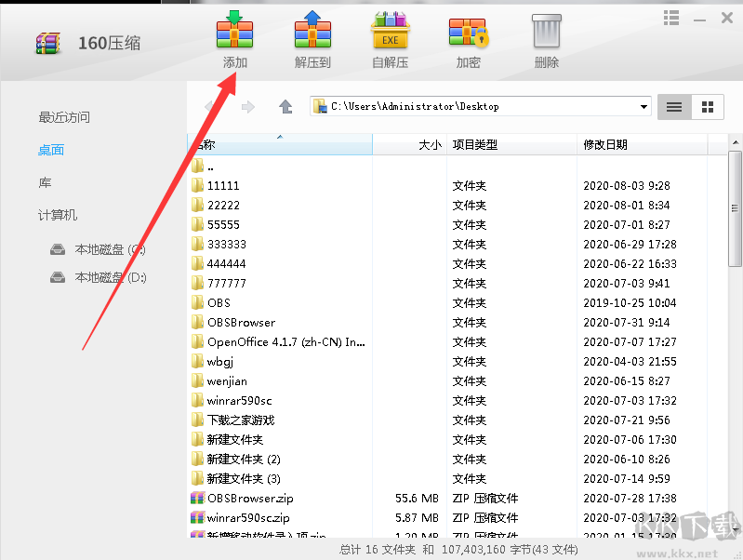743x560 pixels.
Task: Go up one folder level
Action: (285, 106)
